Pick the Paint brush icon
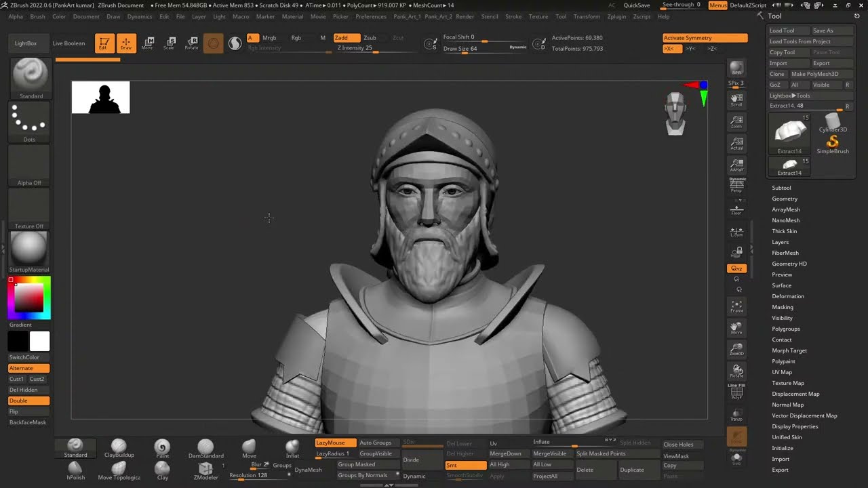This screenshot has width=868, height=488. (162, 449)
